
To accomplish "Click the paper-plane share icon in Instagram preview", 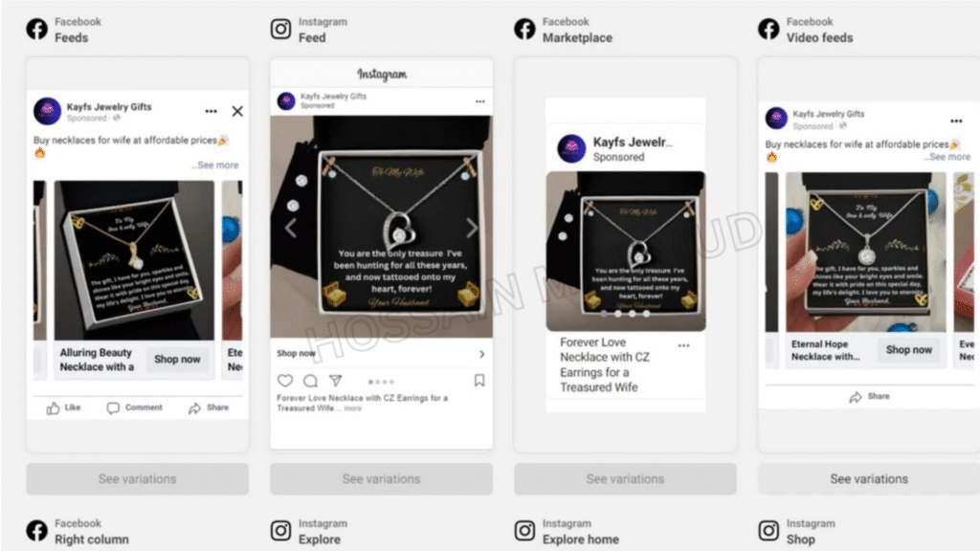I will pyautogui.click(x=336, y=380).
